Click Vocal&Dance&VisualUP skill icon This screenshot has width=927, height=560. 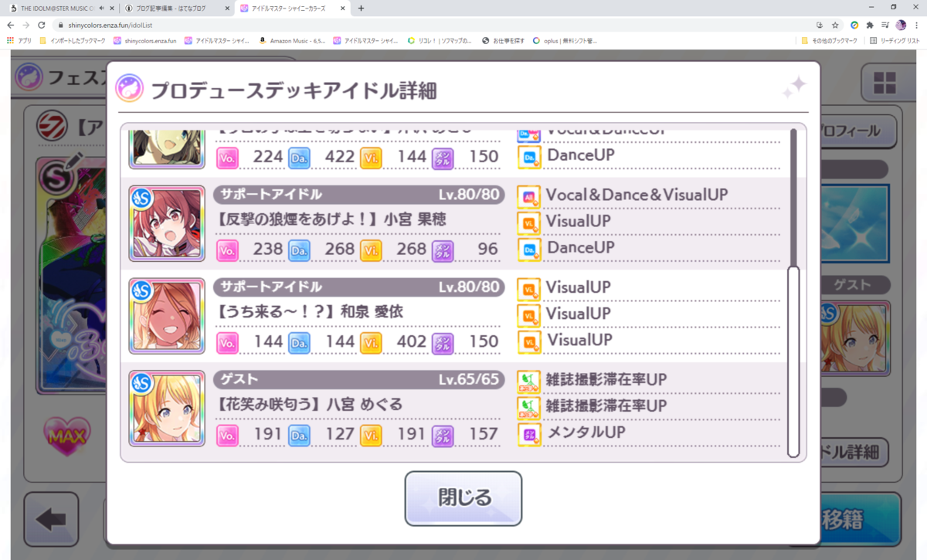pyautogui.click(x=529, y=196)
